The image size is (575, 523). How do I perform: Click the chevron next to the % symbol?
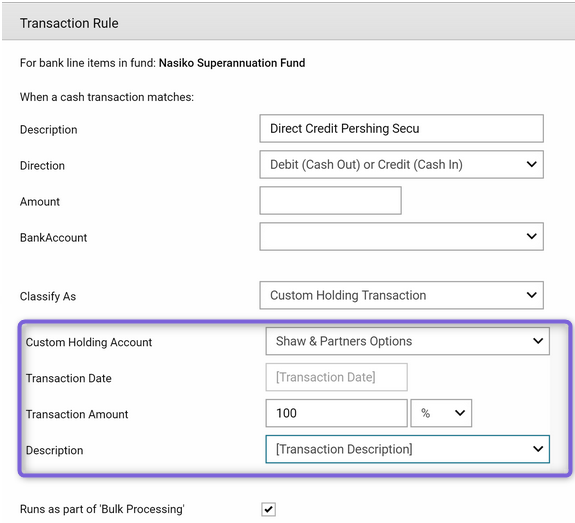pyautogui.click(x=459, y=413)
